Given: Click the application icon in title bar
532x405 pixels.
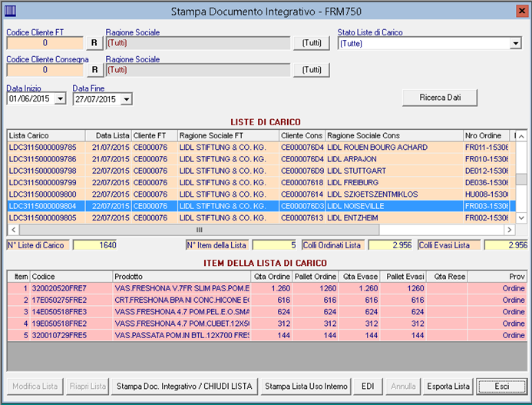Looking at the screenshot, I should [10, 12].
